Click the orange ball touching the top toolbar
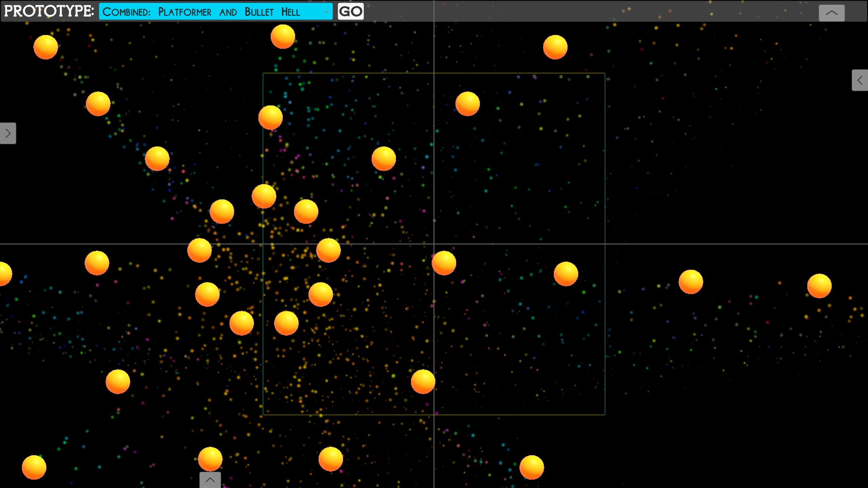This screenshot has height=488, width=868. 282,36
